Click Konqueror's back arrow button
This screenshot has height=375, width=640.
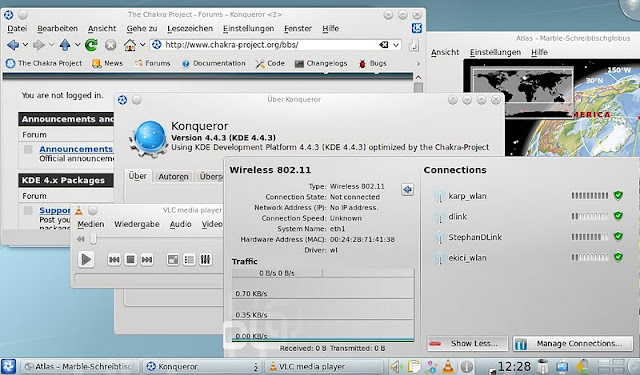pos(13,45)
